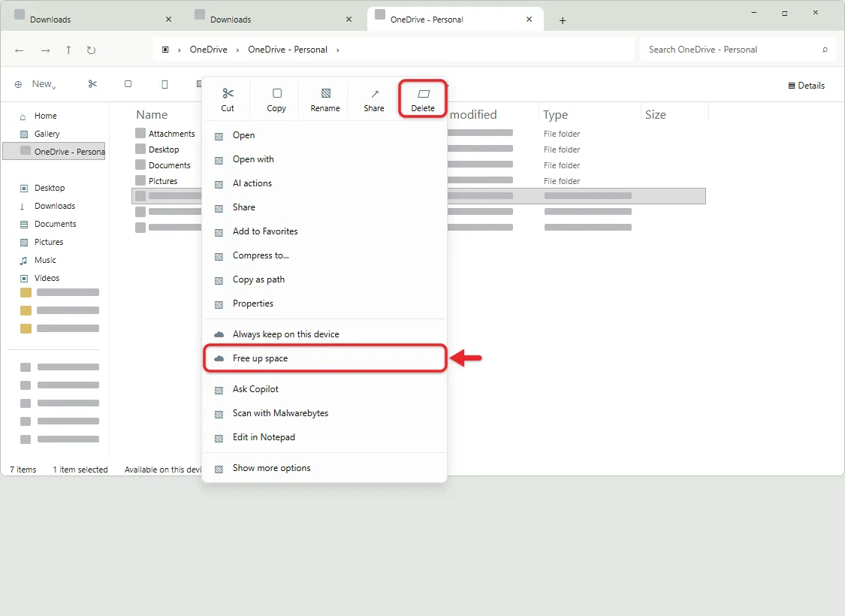Click the Gallery icon in sidebar

pyautogui.click(x=24, y=134)
